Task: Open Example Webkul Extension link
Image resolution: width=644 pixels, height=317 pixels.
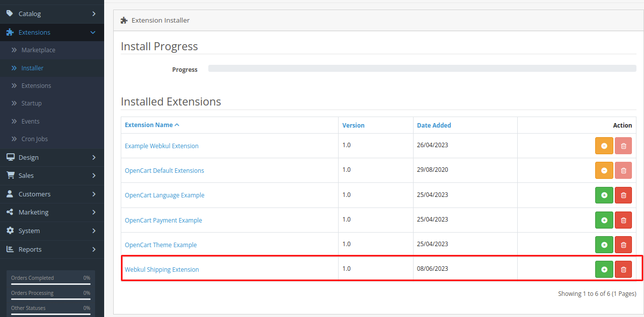Action: click(x=162, y=146)
